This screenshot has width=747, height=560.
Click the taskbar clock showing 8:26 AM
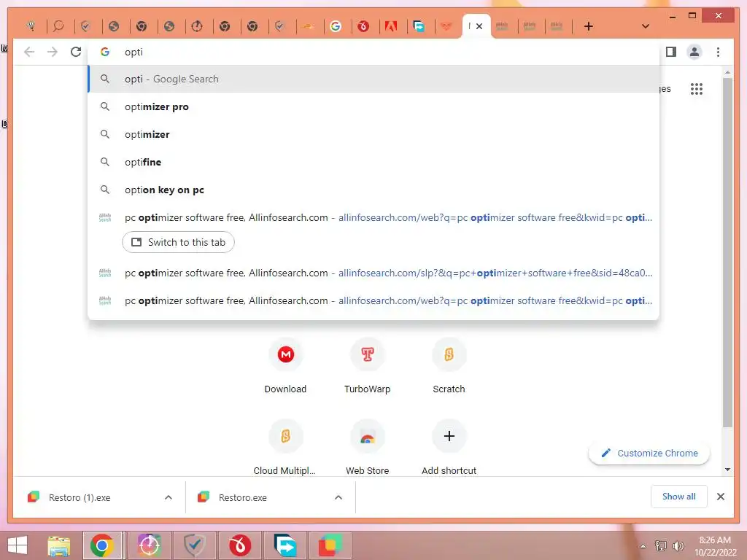[x=715, y=545]
